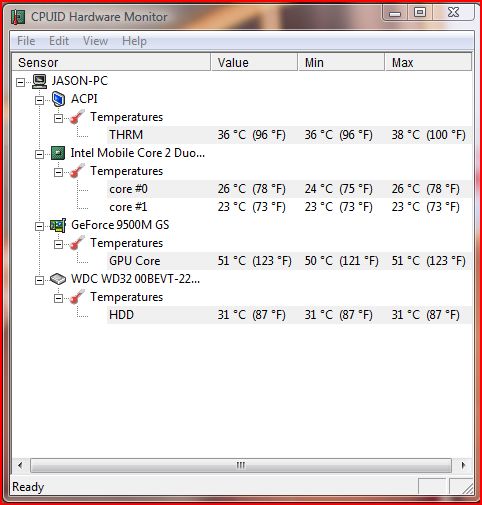Click the thermometer icon under GeForce 9500M GS

[x=77, y=243]
